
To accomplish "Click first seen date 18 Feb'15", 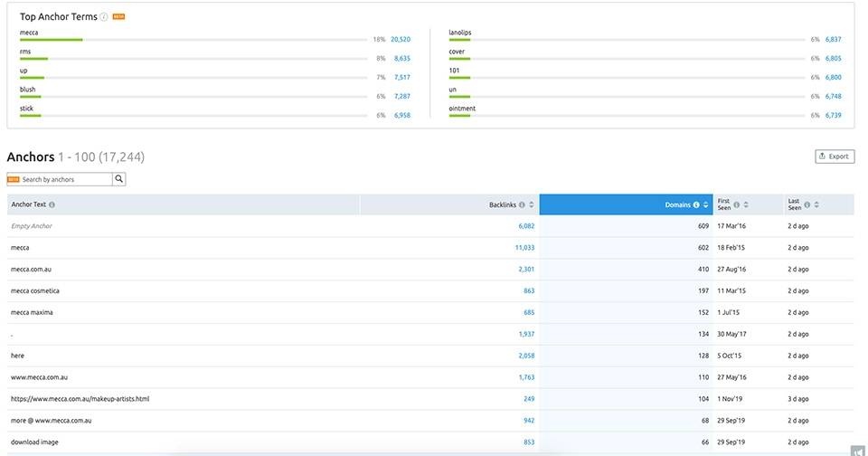I will tap(731, 248).
